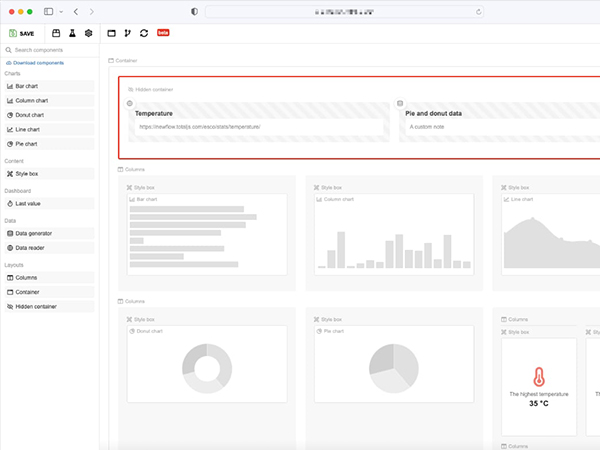The image size is (600, 450).
Task: Click the red beta badge
Action: point(163,33)
